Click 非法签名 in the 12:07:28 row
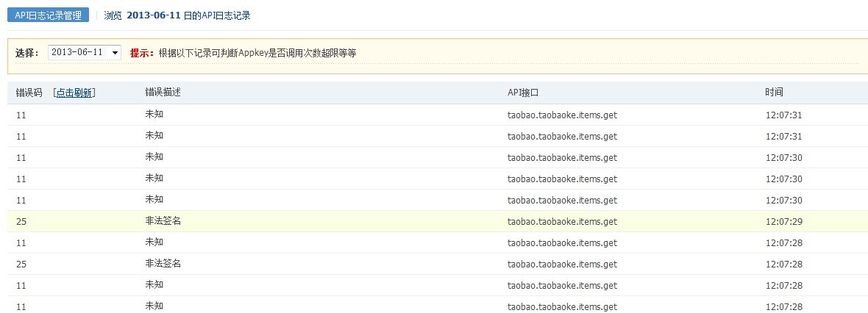 [x=163, y=264]
